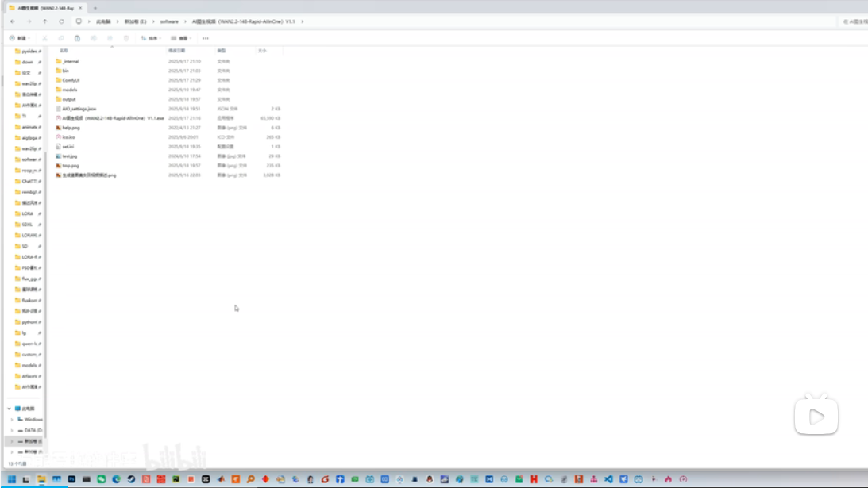Open animate folder in sidebar
This screenshot has width=868, height=488.
(28, 127)
